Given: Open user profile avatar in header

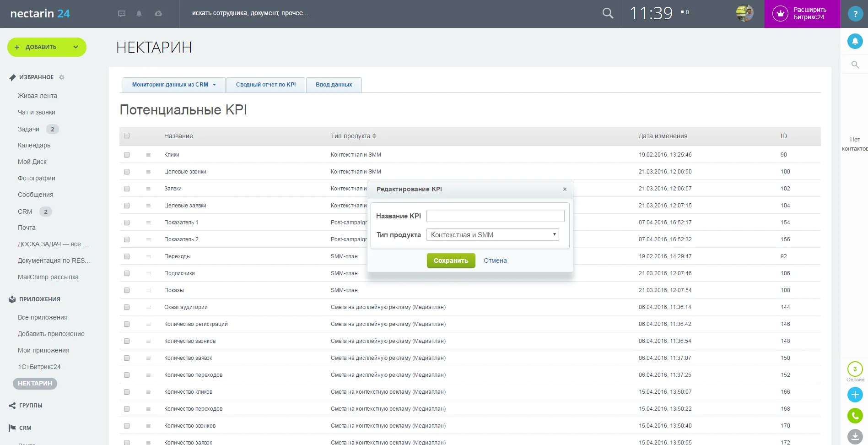Looking at the screenshot, I should tap(744, 13).
